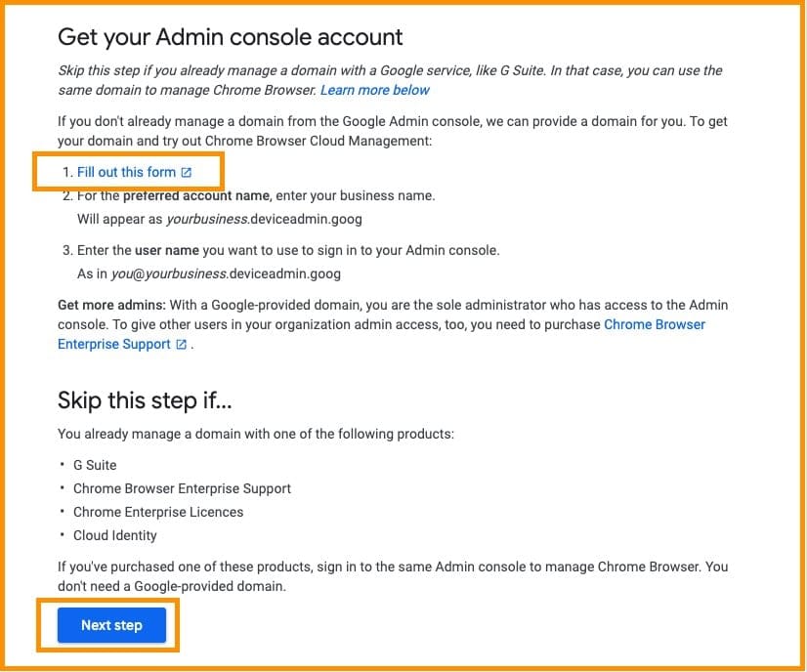Viewport: 807px width, 672px height.
Task: Click external-link icon after 'Enterprise Support' link
Action: [181, 345]
